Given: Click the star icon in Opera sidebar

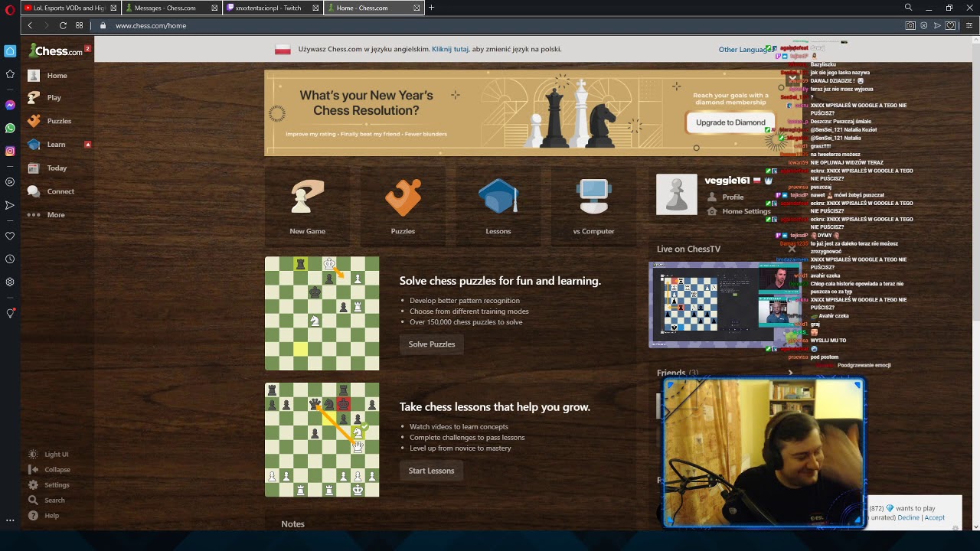Looking at the screenshot, I should (x=10, y=74).
